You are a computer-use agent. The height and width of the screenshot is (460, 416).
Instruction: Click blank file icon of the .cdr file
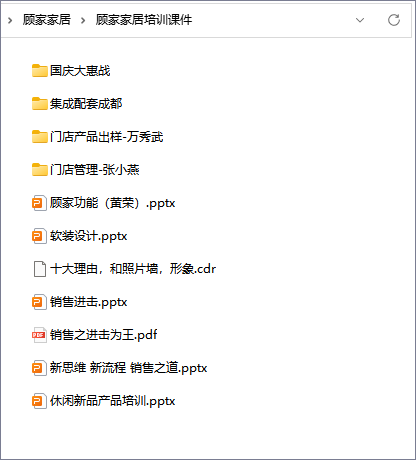[x=40, y=269]
